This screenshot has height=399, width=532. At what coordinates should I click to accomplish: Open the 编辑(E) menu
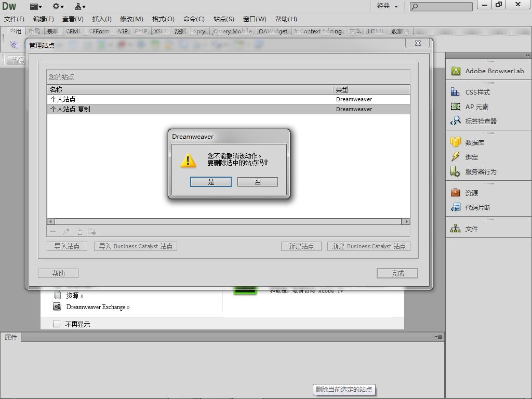pos(44,19)
